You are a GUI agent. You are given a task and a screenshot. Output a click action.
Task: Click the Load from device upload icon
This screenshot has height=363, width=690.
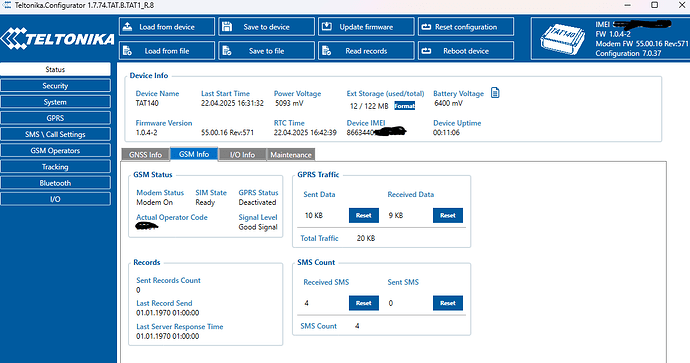pyautogui.click(x=127, y=27)
